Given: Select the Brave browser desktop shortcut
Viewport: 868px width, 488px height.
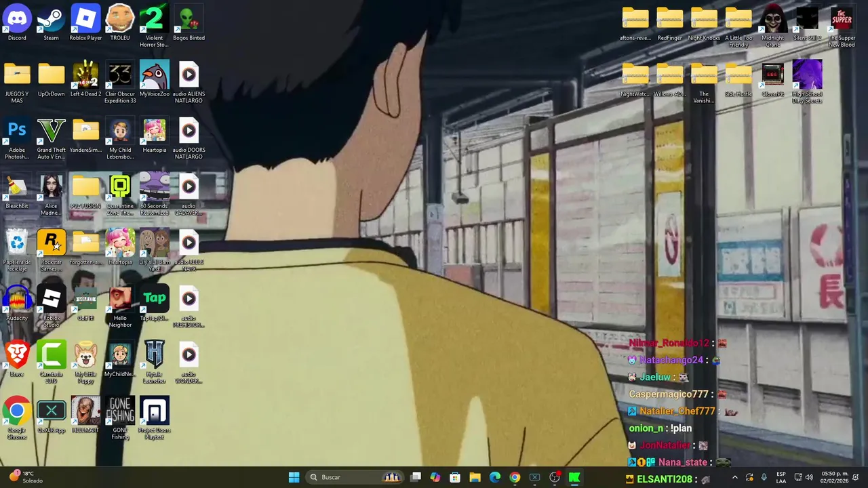Looking at the screenshot, I should (x=17, y=360).
